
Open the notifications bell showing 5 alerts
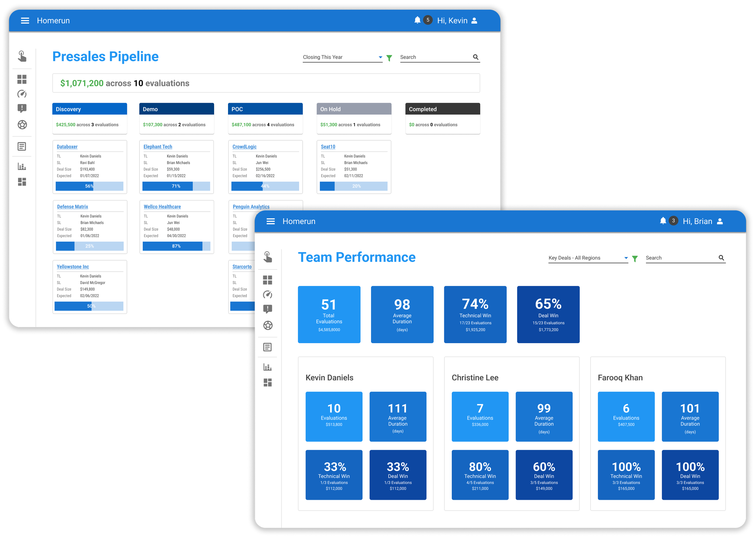click(417, 20)
